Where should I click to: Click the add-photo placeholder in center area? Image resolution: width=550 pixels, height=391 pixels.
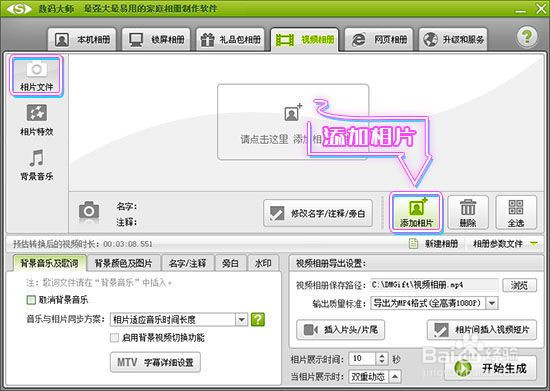click(x=293, y=122)
